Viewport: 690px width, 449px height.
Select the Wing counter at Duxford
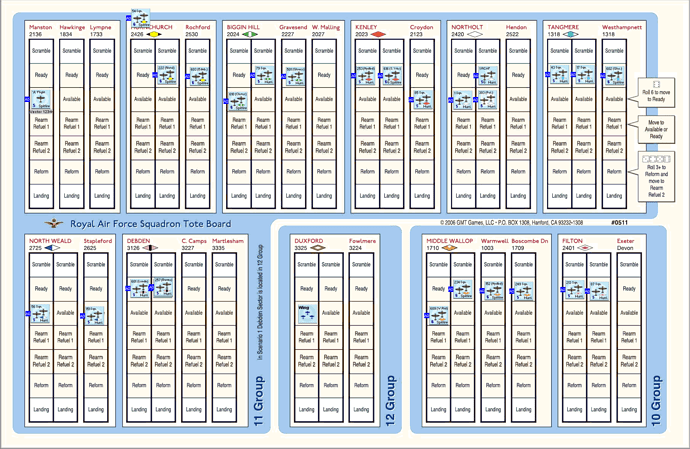point(307,313)
